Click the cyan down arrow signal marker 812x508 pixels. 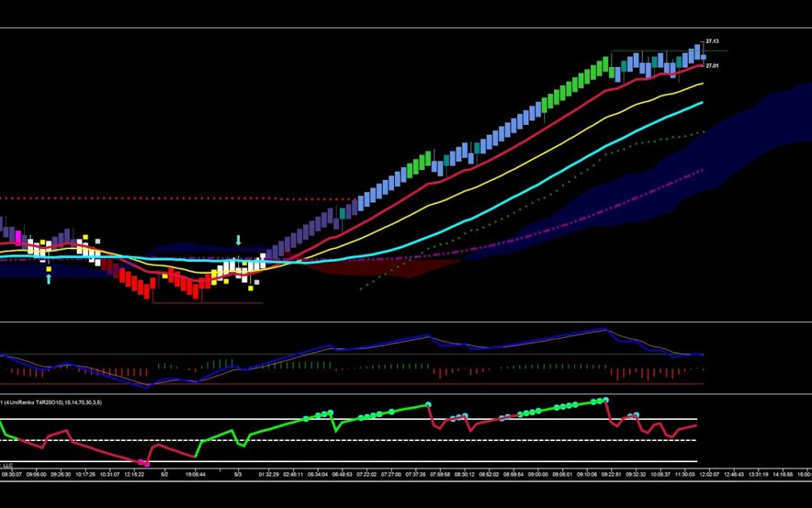click(x=238, y=240)
